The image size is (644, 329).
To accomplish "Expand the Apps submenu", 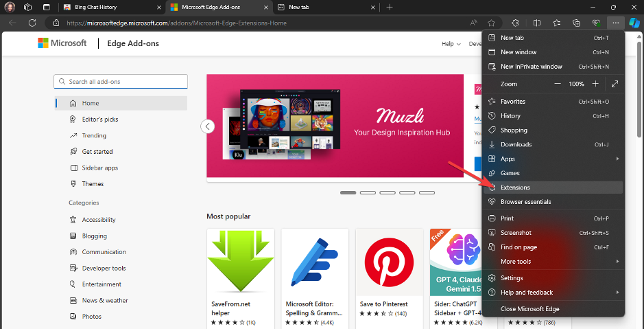I will pos(553,159).
